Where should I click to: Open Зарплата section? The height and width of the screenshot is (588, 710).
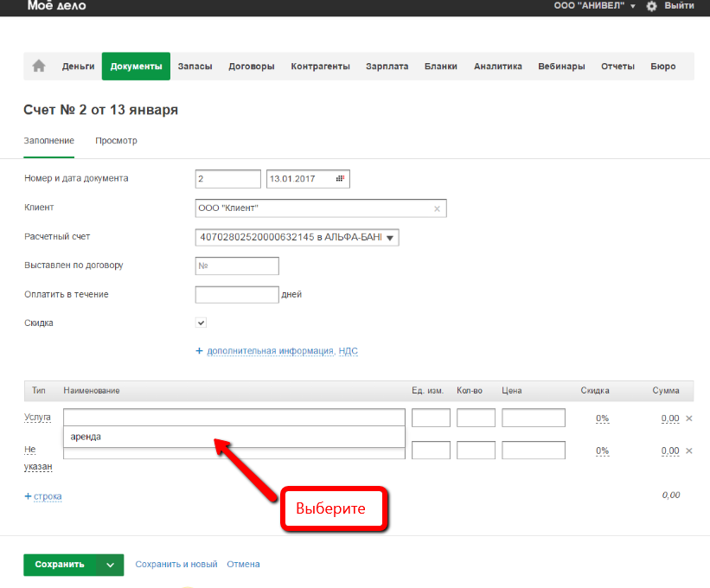(387, 66)
